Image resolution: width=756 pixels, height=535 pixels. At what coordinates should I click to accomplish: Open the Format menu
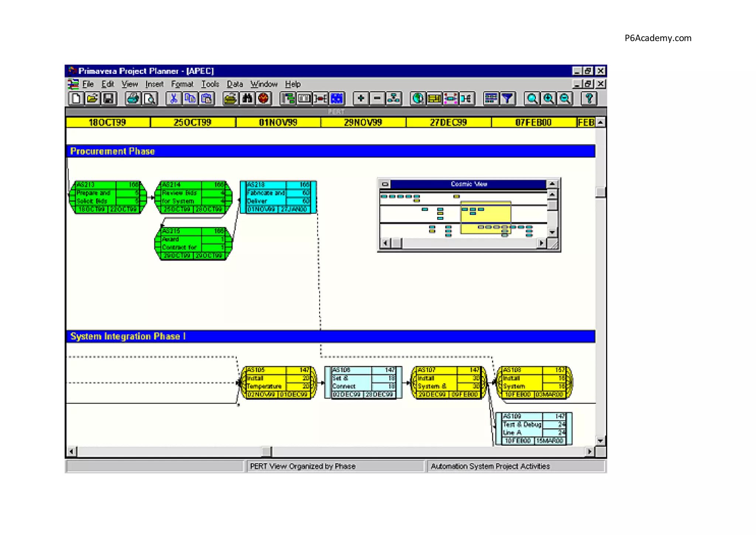tap(182, 84)
